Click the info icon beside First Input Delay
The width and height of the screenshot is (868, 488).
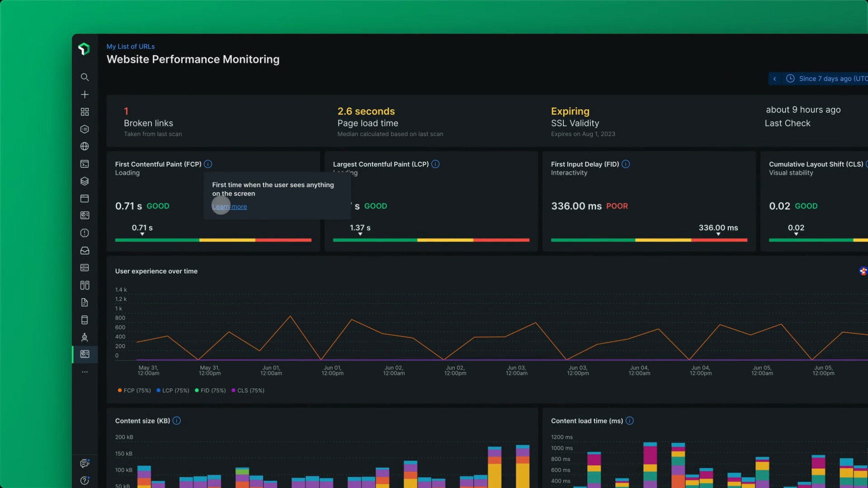(626, 164)
